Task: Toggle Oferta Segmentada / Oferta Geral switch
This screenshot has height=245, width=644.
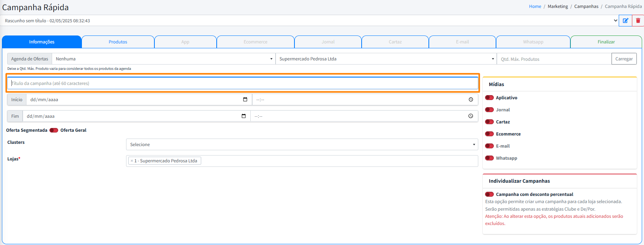Action: (54, 130)
